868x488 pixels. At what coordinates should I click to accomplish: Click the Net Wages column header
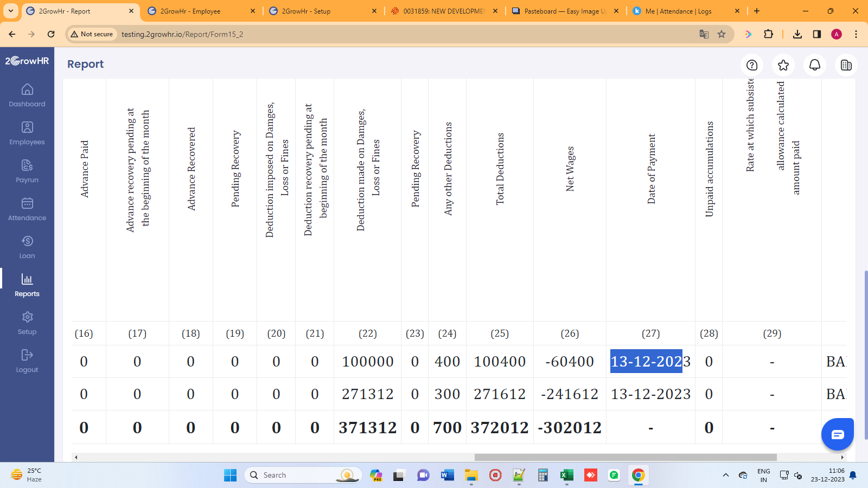(x=570, y=169)
